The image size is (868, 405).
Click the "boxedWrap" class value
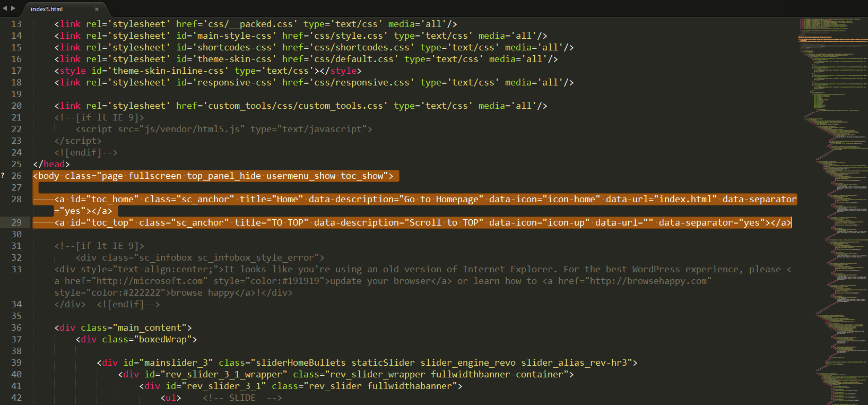click(162, 339)
